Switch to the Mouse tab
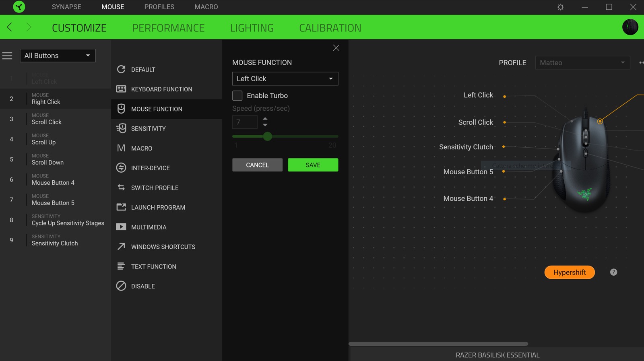 click(x=113, y=7)
